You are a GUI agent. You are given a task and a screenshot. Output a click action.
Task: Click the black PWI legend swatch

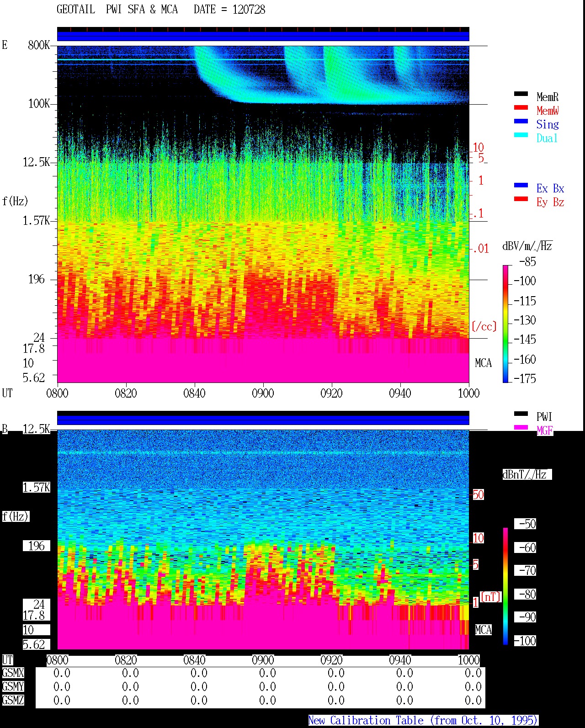coord(521,414)
